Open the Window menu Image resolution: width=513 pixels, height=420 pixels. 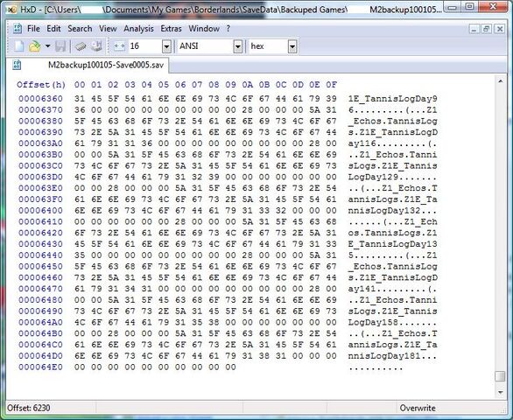(x=204, y=29)
